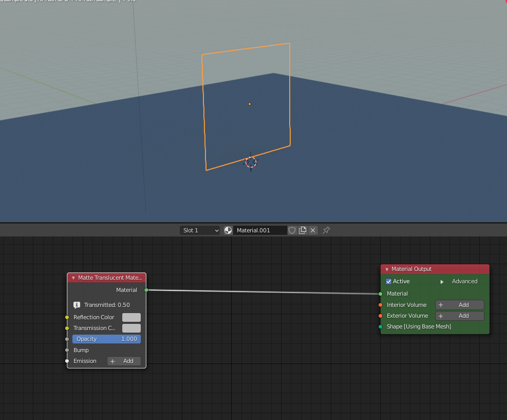Open the Slot 1 dropdown

(200, 230)
